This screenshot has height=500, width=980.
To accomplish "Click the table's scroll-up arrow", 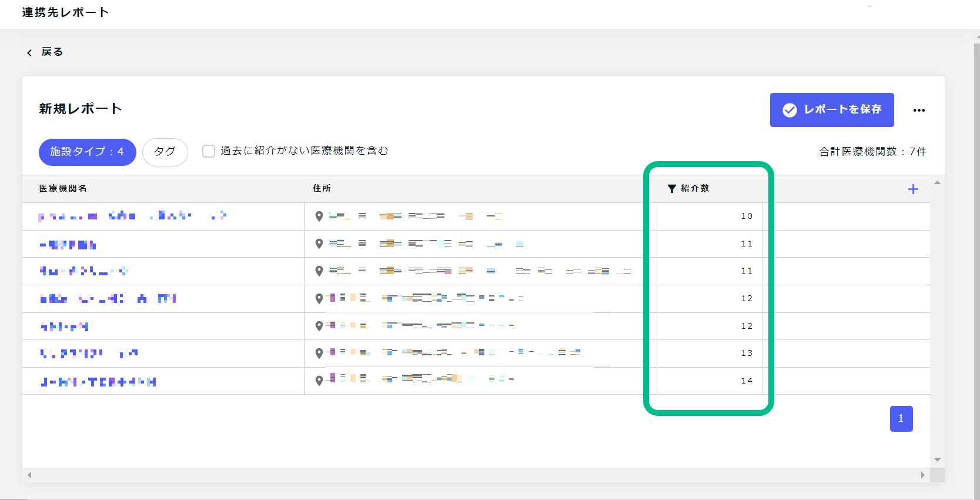I will click(x=937, y=182).
